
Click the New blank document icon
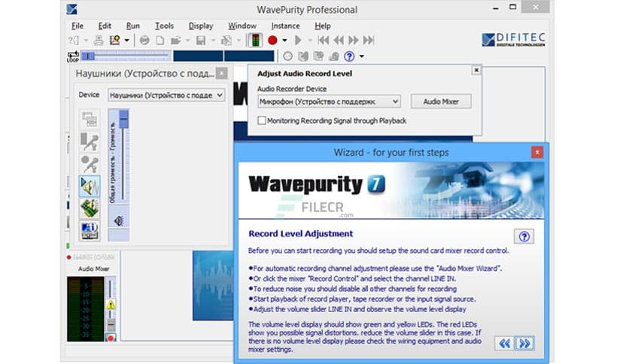pos(160,40)
